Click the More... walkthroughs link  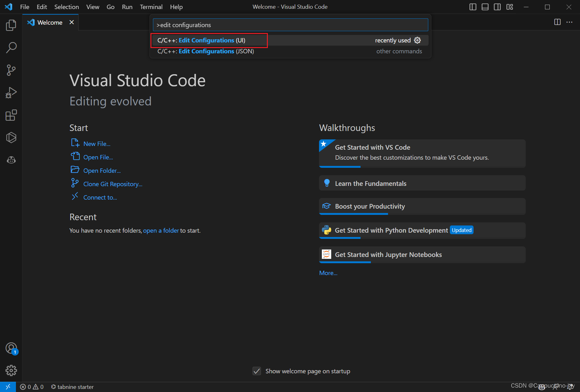tap(328, 273)
